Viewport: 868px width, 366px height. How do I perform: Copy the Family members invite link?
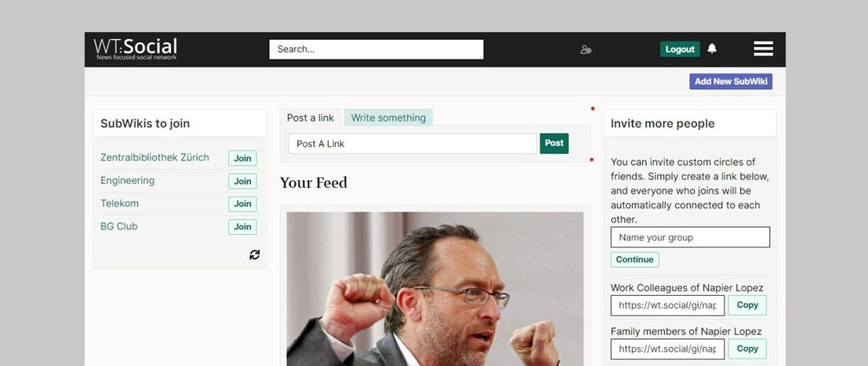coord(747,349)
